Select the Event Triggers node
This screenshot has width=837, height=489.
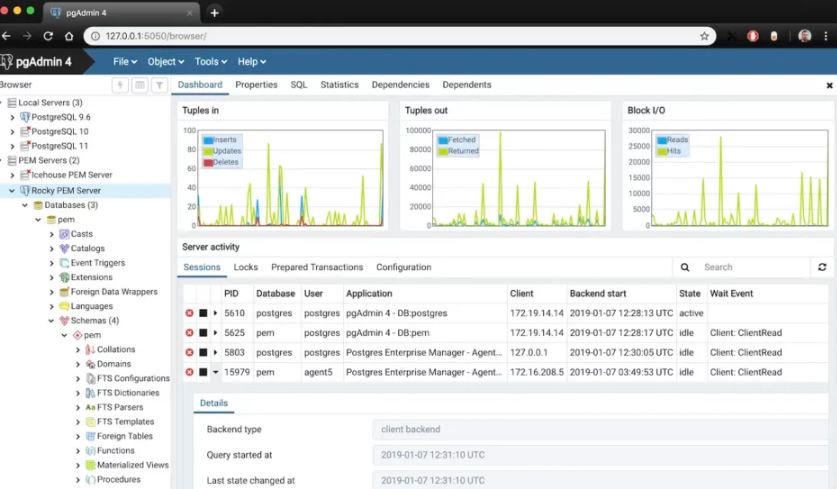(x=98, y=263)
